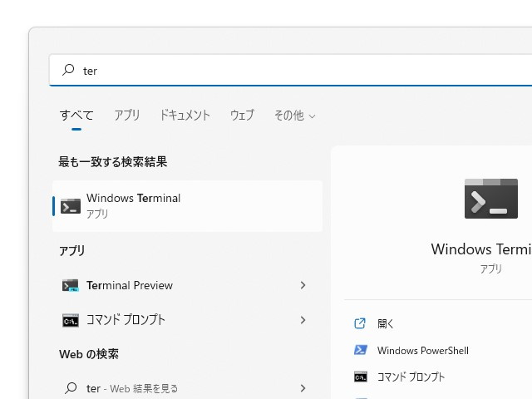Switch to the アプリ tab
Image resolution: width=532 pixels, height=399 pixels.
tap(127, 116)
